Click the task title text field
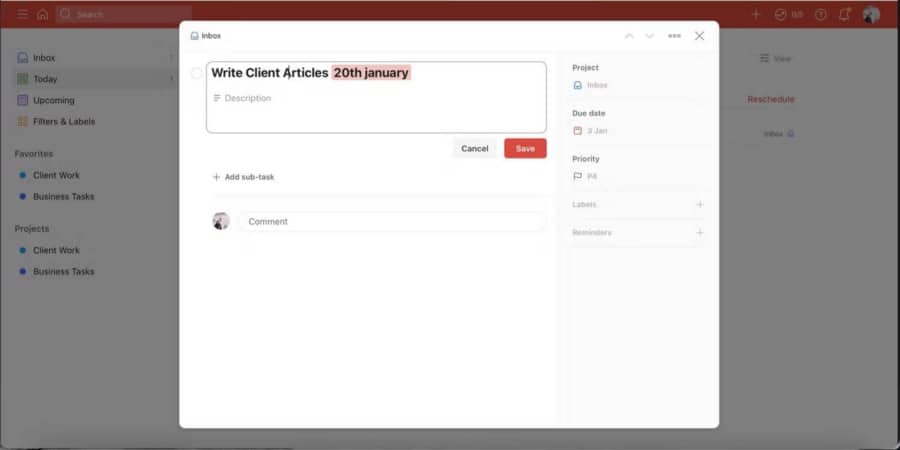The height and width of the screenshot is (450, 900). [270, 73]
